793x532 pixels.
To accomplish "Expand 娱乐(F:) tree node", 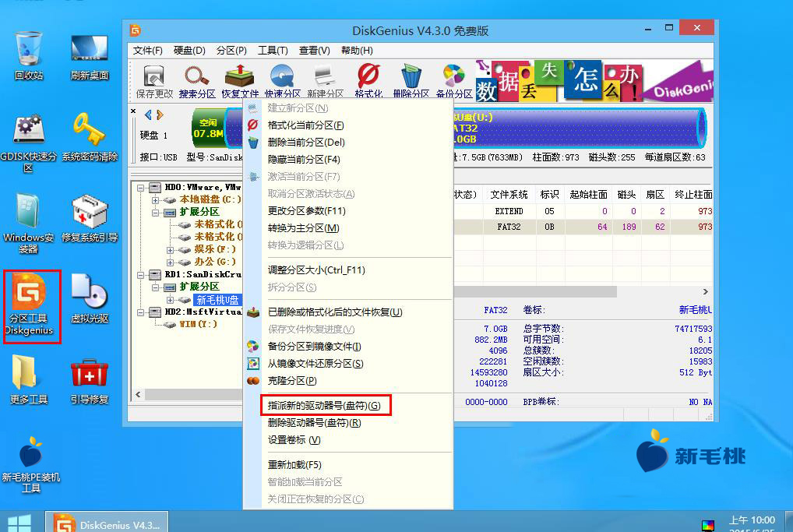I will point(171,250).
